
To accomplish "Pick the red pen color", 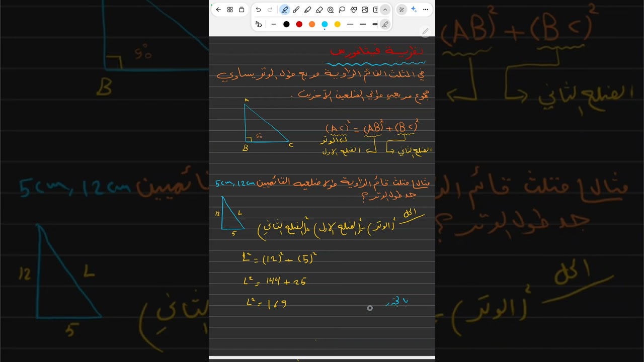I will pos(299,24).
